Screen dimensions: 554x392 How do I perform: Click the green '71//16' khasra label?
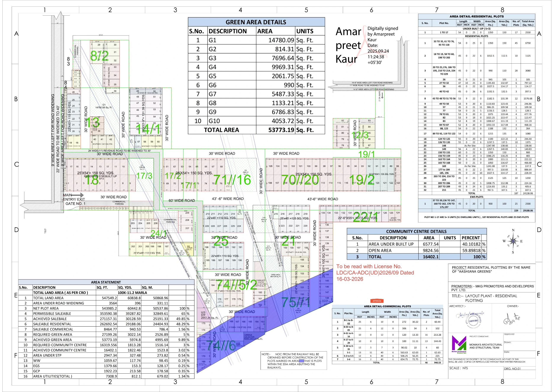point(232,180)
